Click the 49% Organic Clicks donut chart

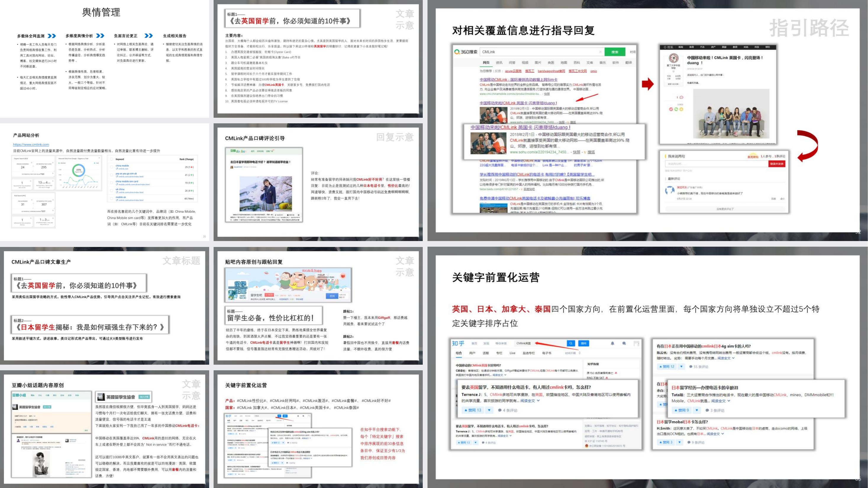(x=78, y=170)
